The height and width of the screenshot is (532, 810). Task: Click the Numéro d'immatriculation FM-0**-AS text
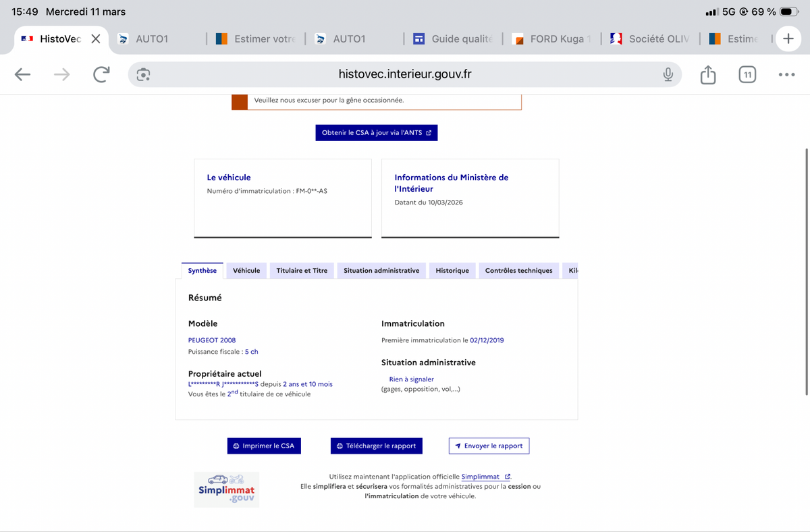[267, 191]
